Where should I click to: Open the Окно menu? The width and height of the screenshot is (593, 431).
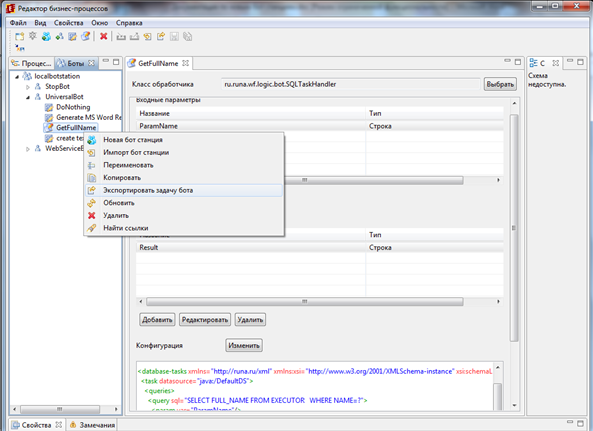(99, 23)
